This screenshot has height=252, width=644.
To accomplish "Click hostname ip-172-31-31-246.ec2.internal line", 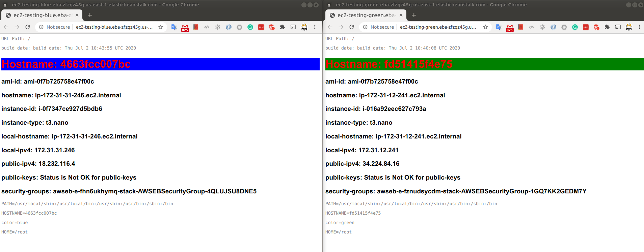I will pyautogui.click(x=61, y=95).
